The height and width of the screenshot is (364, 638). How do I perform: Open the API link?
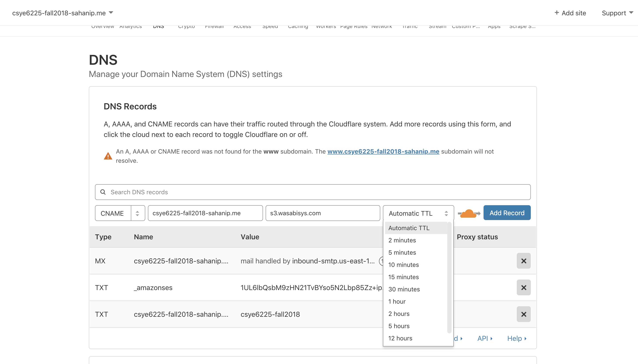485,338
